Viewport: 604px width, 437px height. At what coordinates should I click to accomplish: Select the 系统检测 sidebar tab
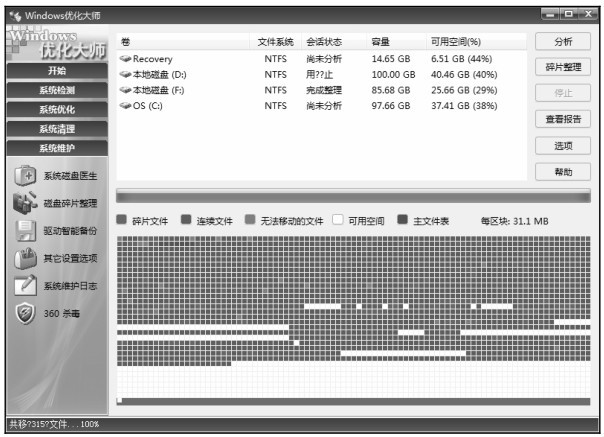(57, 90)
